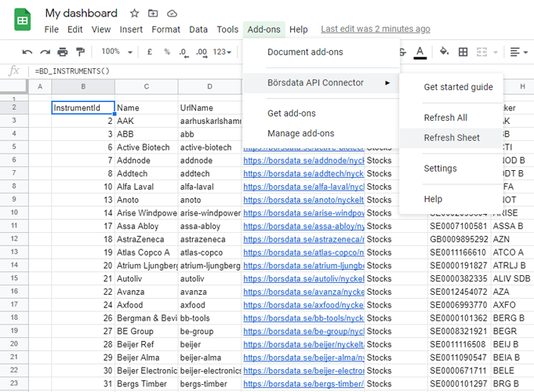Format as percent

(167, 52)
